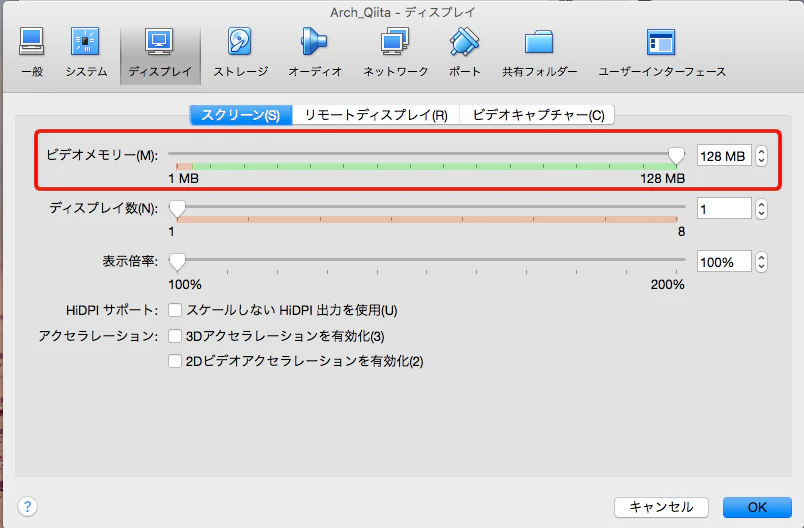This screenshot has width=804, height=528.
Task: Click the display count field showing 1
Action: point(724,209)
